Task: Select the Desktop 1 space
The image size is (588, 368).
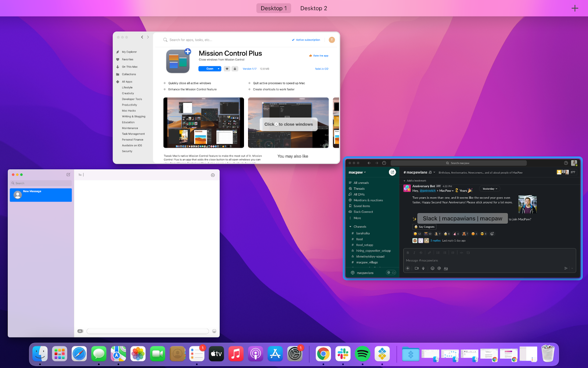Action: 274,8
